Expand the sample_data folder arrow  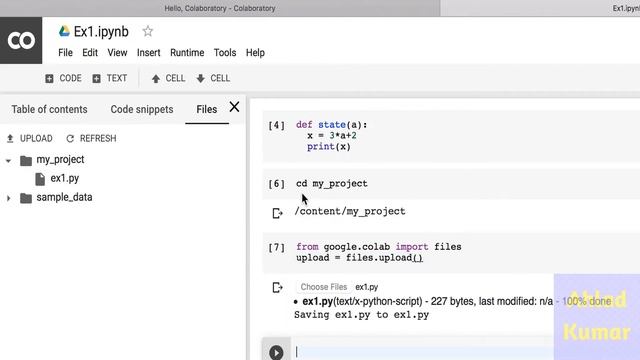(x=9, y=198)
